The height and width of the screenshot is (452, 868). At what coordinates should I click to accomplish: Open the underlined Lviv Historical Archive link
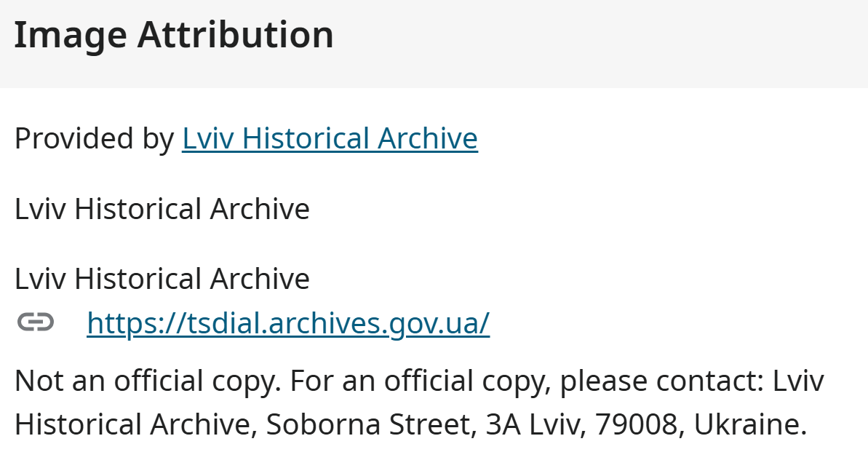coord(330,138)
